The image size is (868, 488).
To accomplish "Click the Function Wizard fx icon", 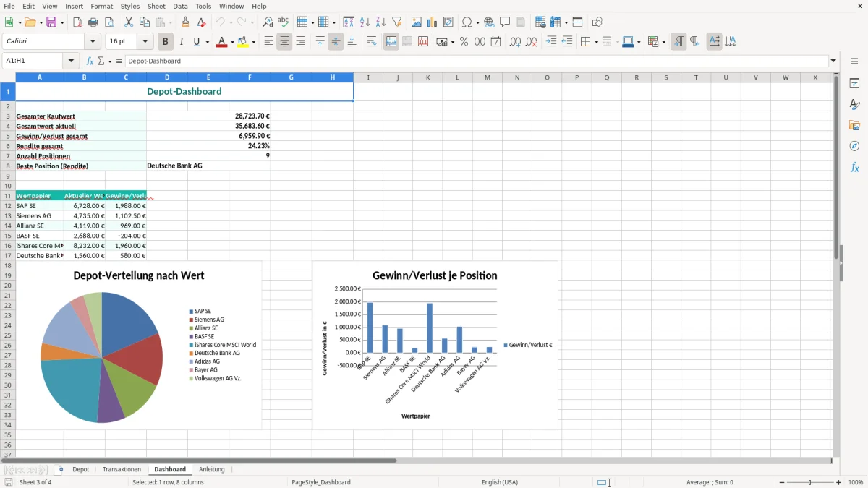I will click(x=90, y=61).
